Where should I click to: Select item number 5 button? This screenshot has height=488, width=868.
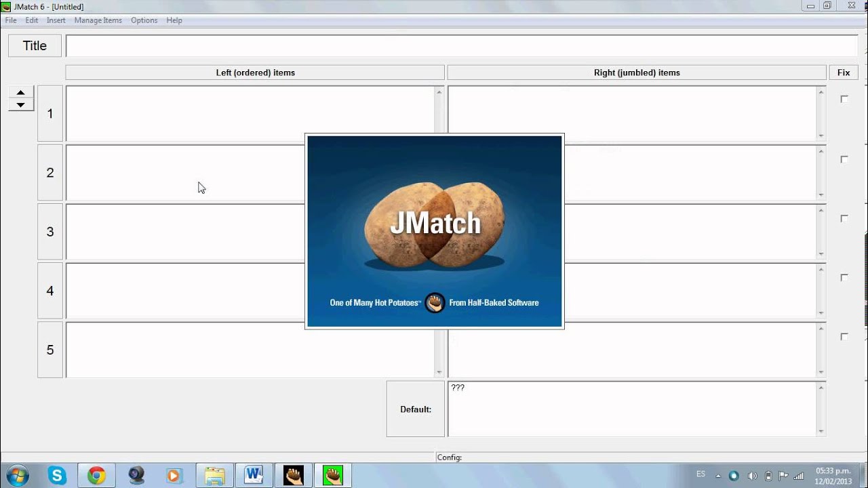pyautogui.click(x=50, y=350)
